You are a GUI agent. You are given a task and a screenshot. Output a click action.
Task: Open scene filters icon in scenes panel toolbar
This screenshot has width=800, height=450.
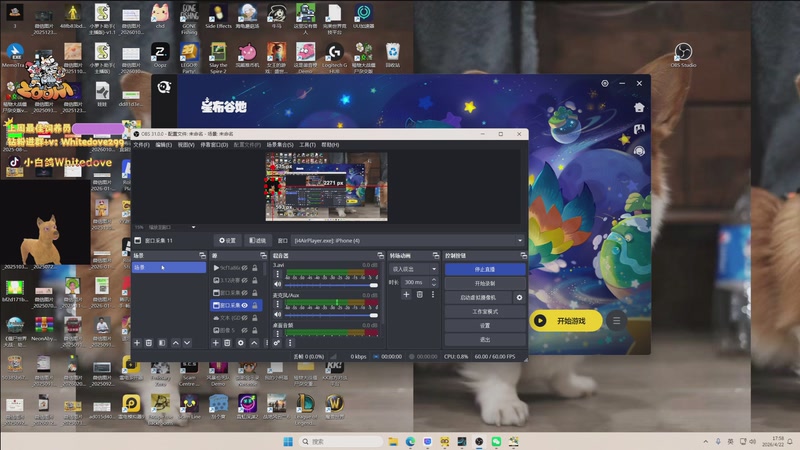pyautogui.click(x=162, y=343)
